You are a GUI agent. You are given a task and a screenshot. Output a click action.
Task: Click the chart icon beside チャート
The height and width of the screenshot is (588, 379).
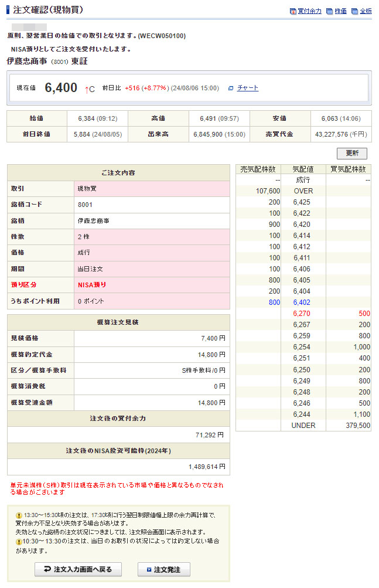point(231,88)
